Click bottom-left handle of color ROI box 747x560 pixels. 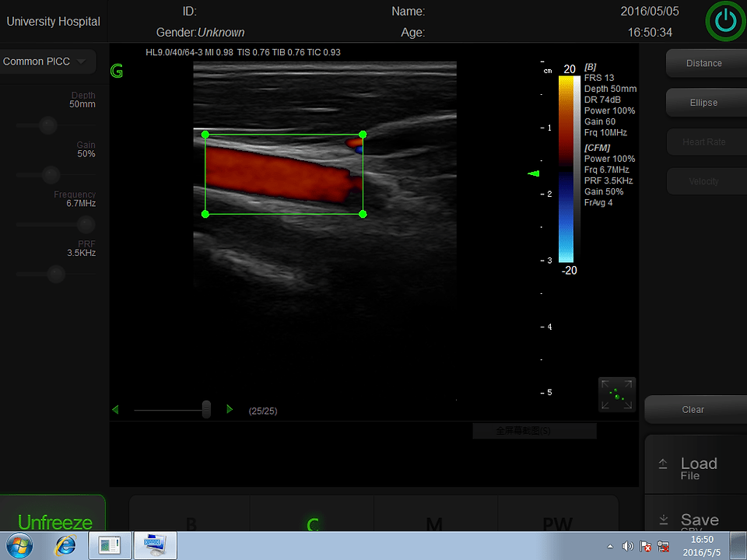coord(205,215)
